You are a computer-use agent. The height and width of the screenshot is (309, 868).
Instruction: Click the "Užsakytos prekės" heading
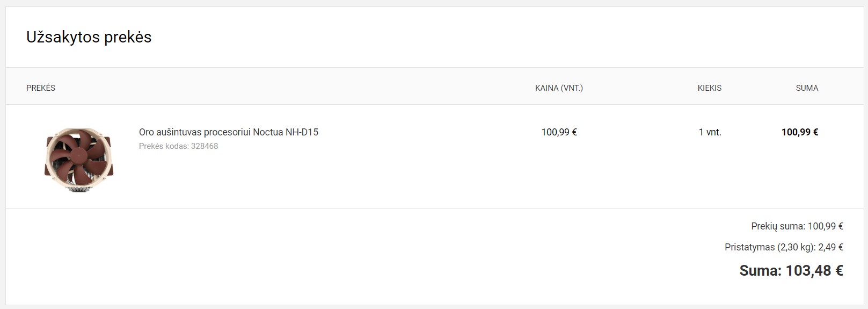(x=89, y=37)
